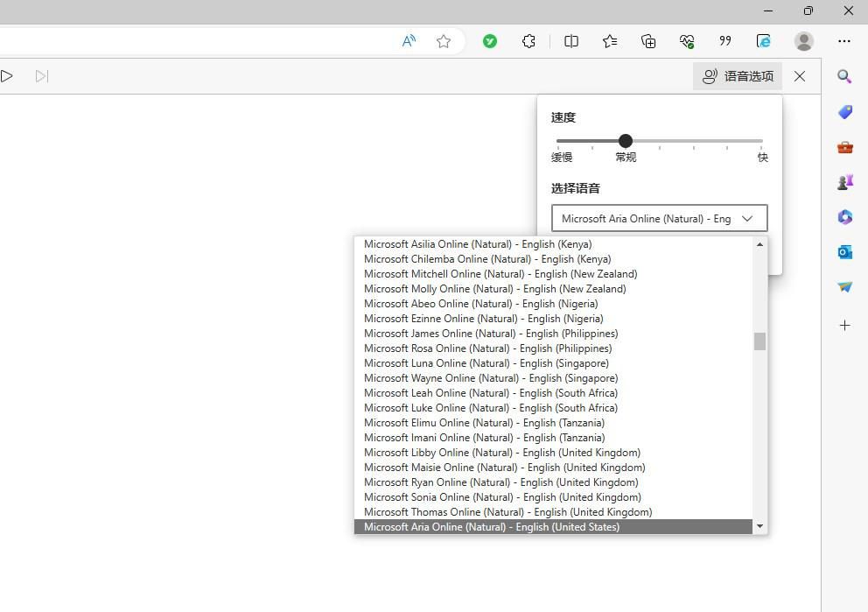Click the quotation marks citation icon
The height and width of the screenshot is (612, 868).
tap(725, 41)
